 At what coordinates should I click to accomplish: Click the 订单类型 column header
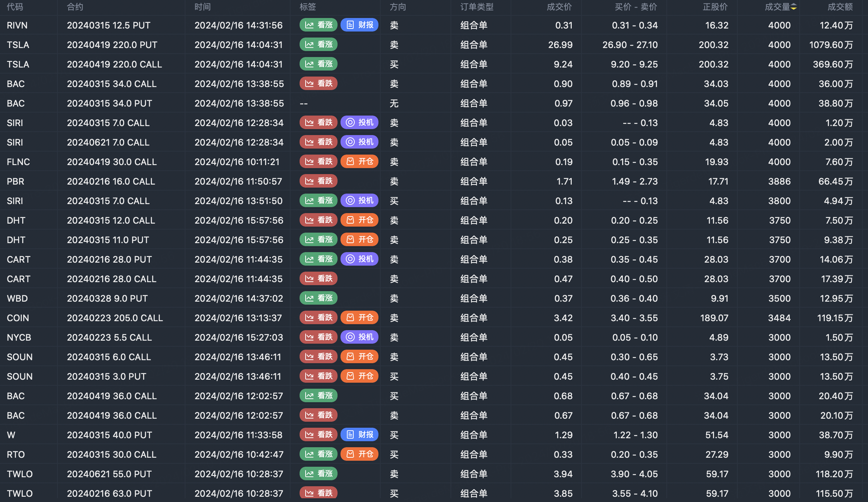click(x=477, y=7)
